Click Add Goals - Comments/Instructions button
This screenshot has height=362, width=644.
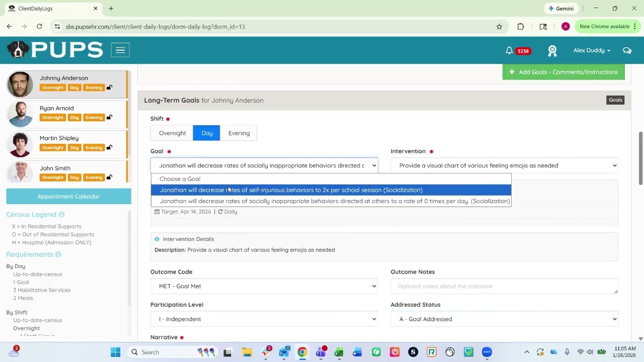pos(563,72)
